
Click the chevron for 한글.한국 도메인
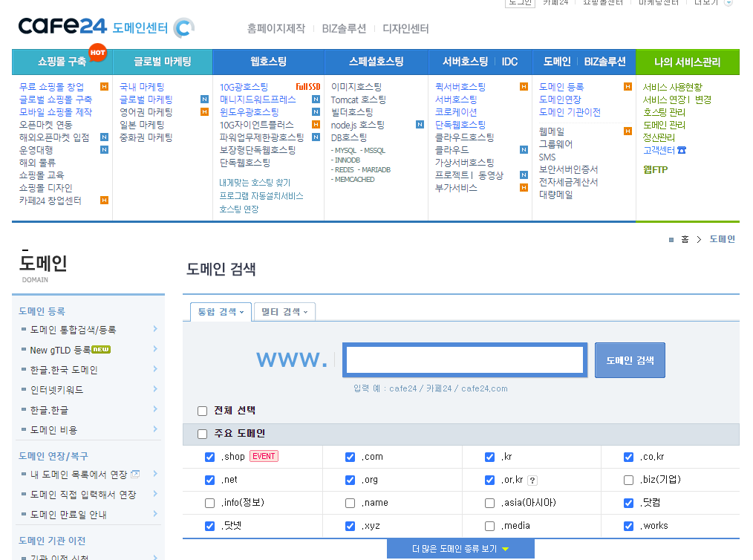(x=155, y=369)
